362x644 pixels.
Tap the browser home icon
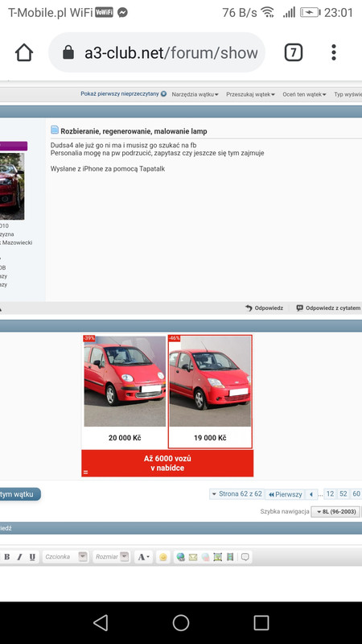coord(24,52)
